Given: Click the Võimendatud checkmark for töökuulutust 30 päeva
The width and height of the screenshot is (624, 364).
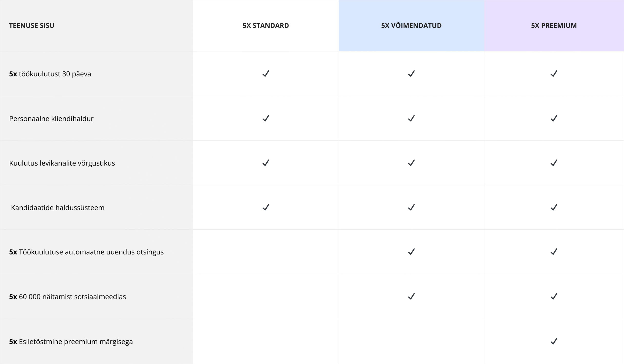Looking at the screenshot, I should tap(411, 74).
